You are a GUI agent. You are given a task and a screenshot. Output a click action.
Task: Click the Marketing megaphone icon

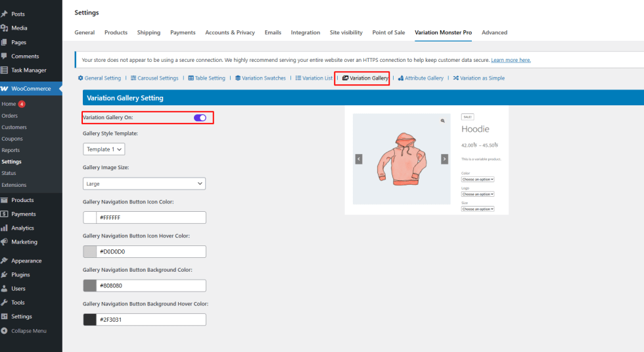tap(4, 242)
